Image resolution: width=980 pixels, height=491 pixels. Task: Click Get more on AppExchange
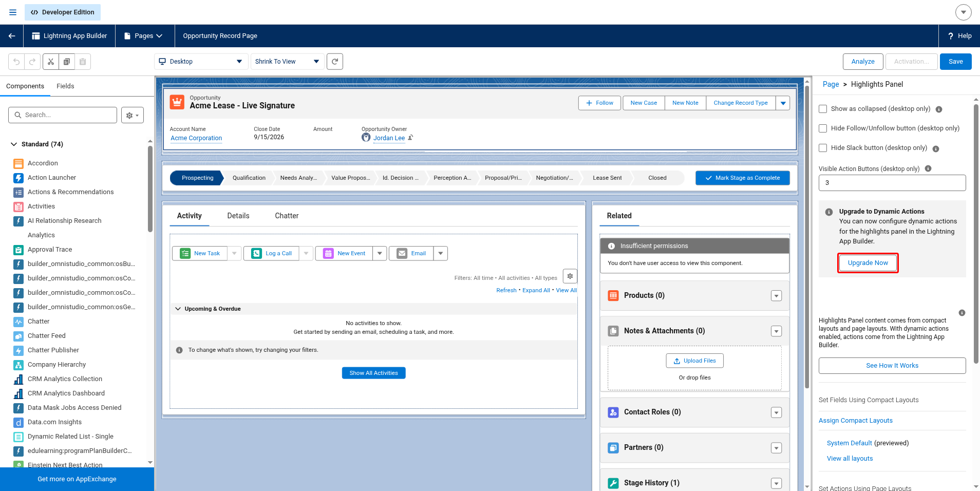pos(77,479)
